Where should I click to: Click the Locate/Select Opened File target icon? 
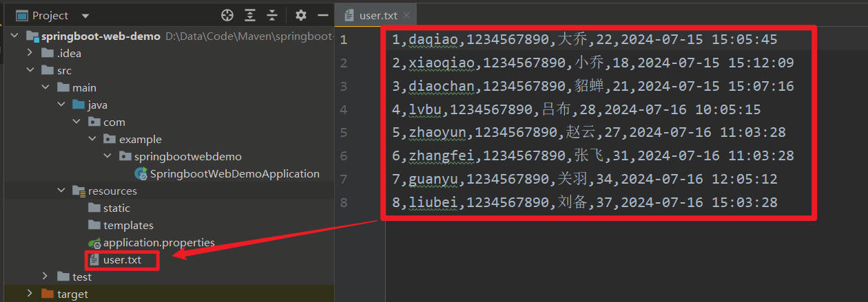pos(227,15)
